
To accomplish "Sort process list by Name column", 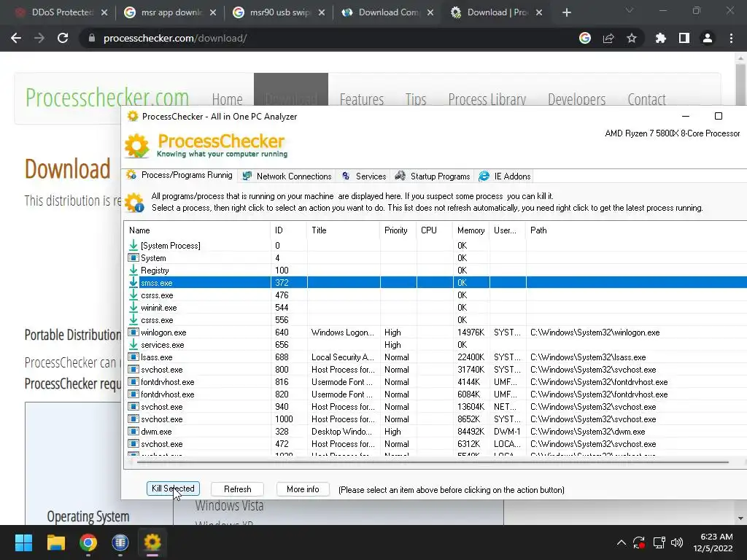I will click(x=197, y=230).
